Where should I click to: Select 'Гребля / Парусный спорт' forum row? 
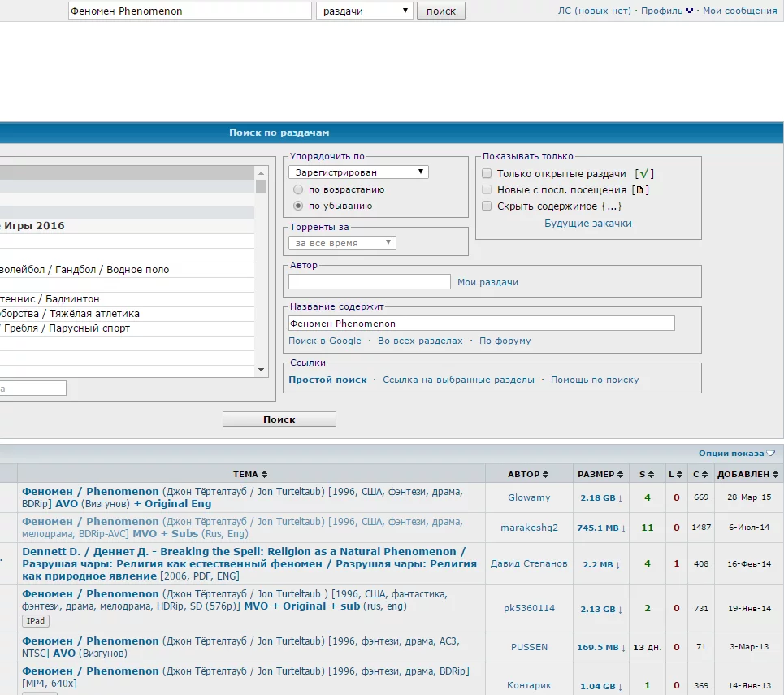[127, 328]
